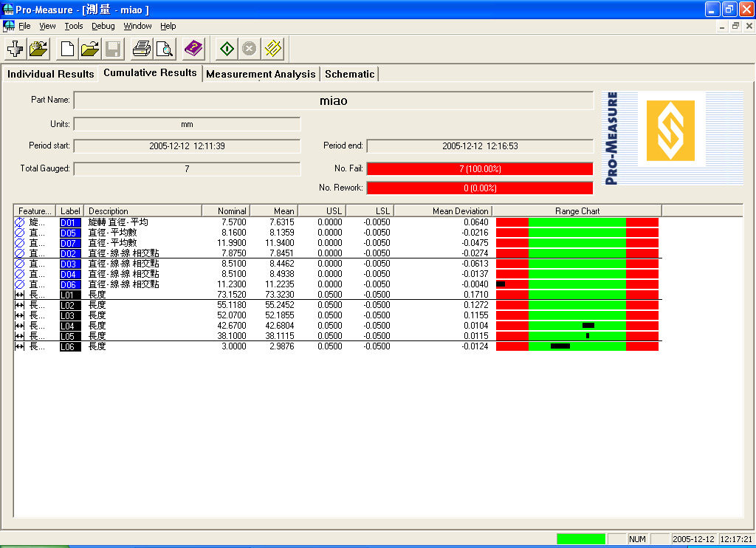The height and width of the screenshot is (548, 756).
Task: Click the Nominal column header
Action: coord(226,211)
